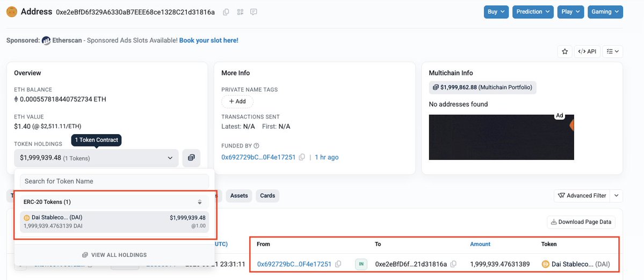
Task: Click the IN direction badge
Action: [x=361, y=264]
